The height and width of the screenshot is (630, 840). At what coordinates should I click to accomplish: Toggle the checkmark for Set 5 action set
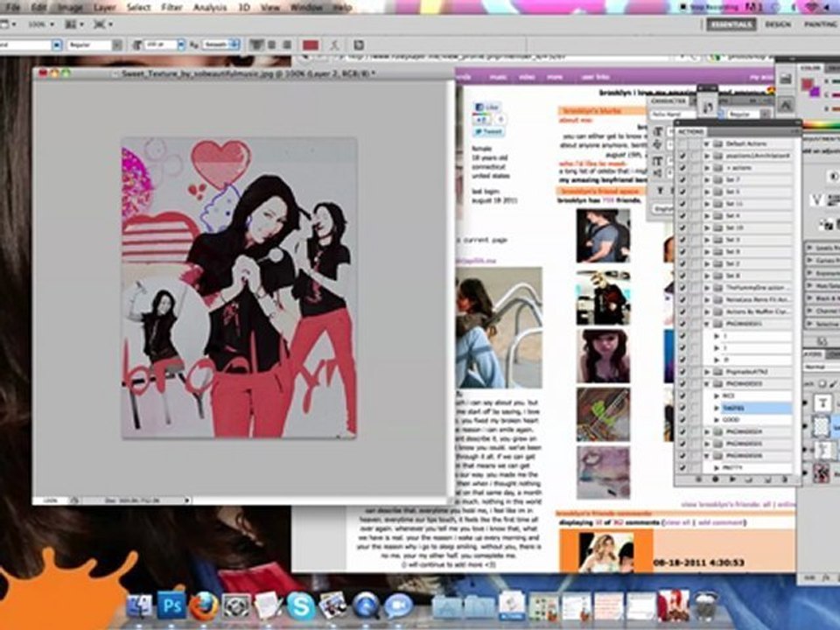(x=682, y=192)
